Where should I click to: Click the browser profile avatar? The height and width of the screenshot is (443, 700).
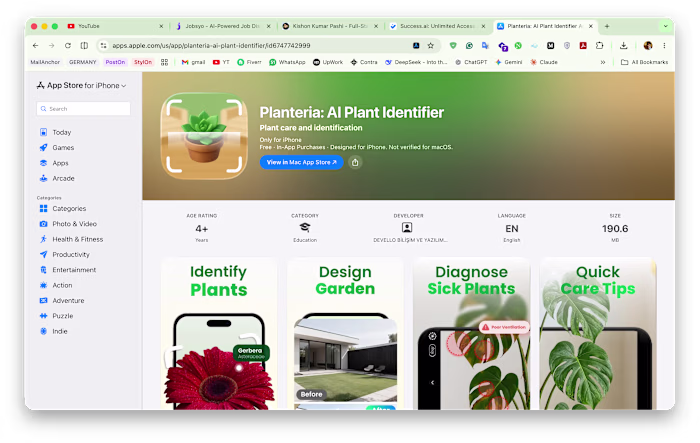point(648,45)
